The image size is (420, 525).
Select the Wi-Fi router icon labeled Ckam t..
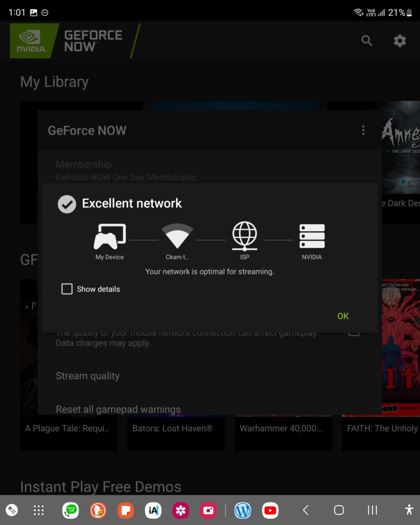pyautogui.click(x=177, y=236)
